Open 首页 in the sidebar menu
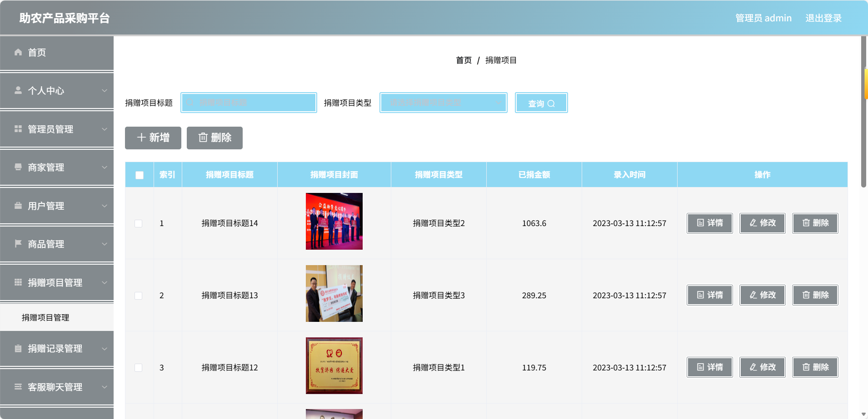This screenshot has height=419, width=868. (57, 53)
